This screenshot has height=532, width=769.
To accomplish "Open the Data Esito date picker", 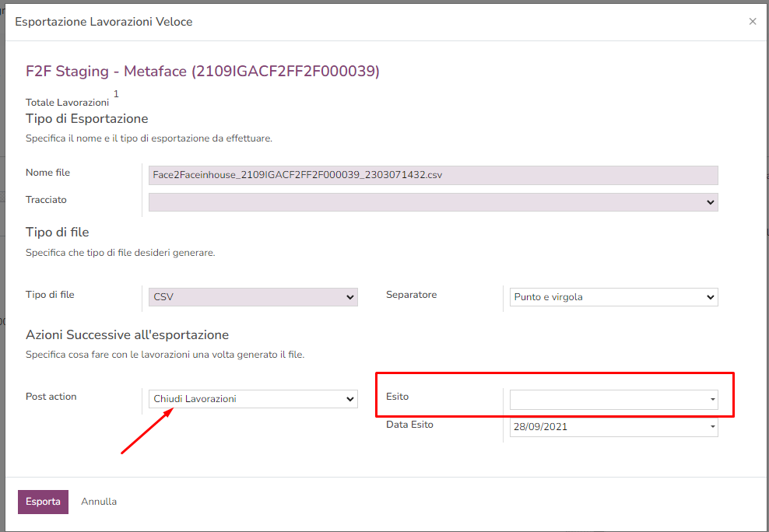I will point(613,427).
